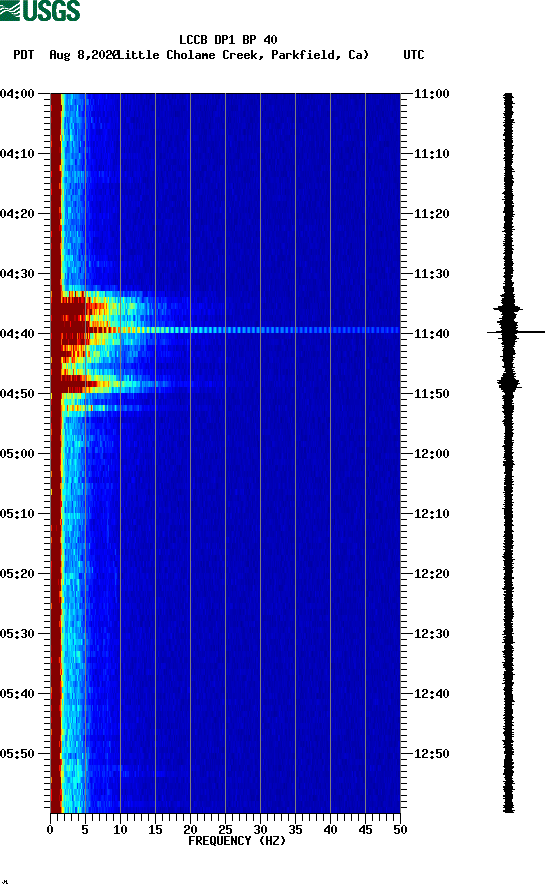Viewport: 552px width, 893px height.
Task: Click the '35' frequency tick label
Action: point(295,830)
